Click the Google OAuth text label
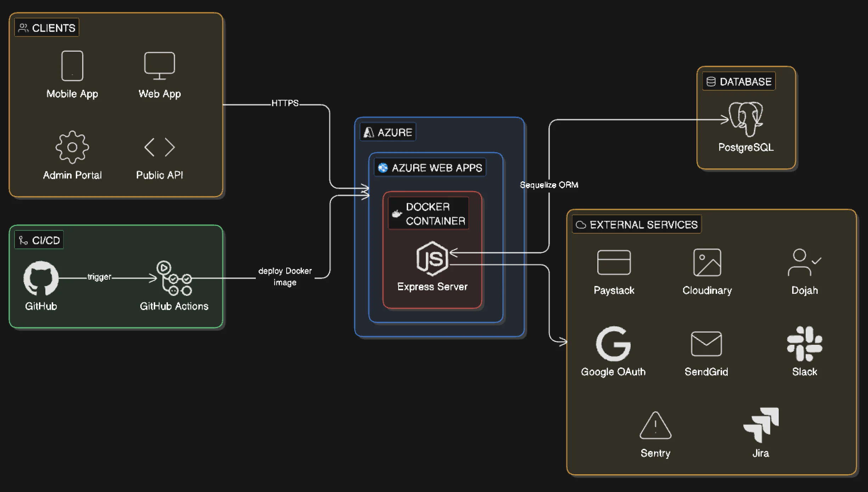 coord(613,372)
